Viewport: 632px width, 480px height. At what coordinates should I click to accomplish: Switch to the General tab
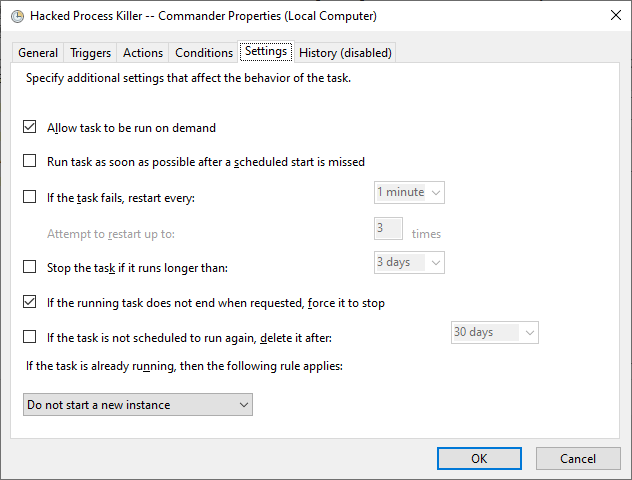[38, 53]
